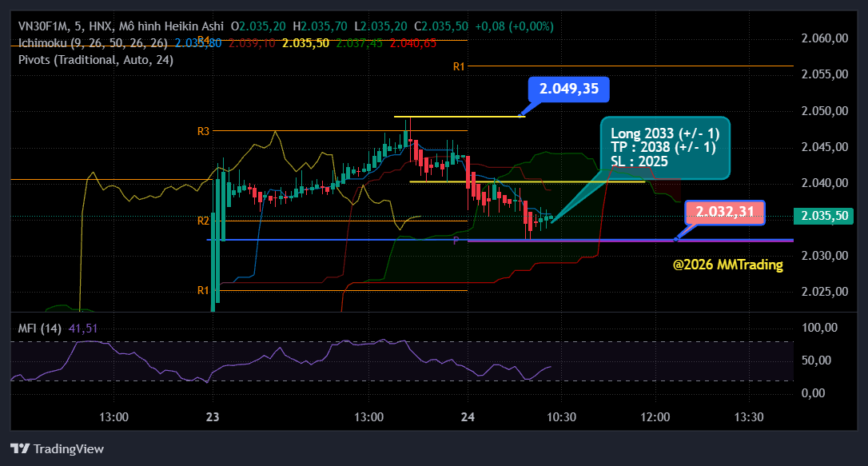Click the Ichimoku (9, 26, 50, 26, 26) indicator legend

[x=93, y=43]
